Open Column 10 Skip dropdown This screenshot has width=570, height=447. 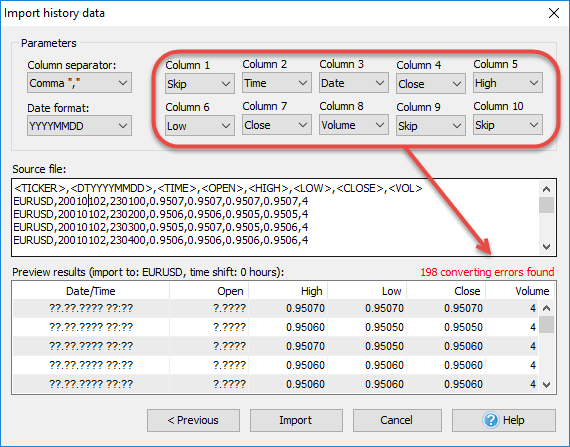click(508, 125)
